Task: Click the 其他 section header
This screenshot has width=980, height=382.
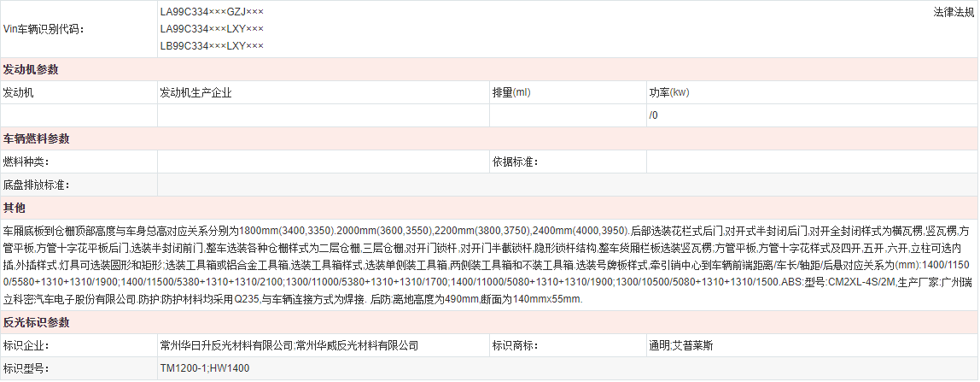Action: point(15,208)
